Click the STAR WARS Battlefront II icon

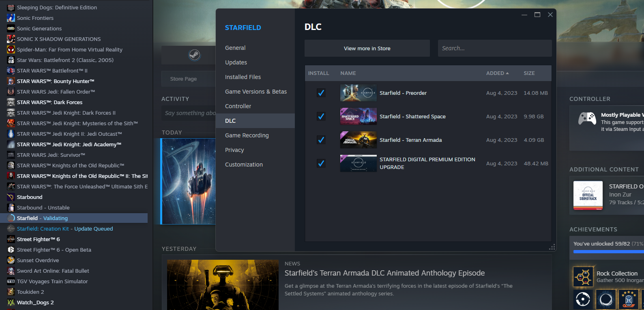coord(11,71)
